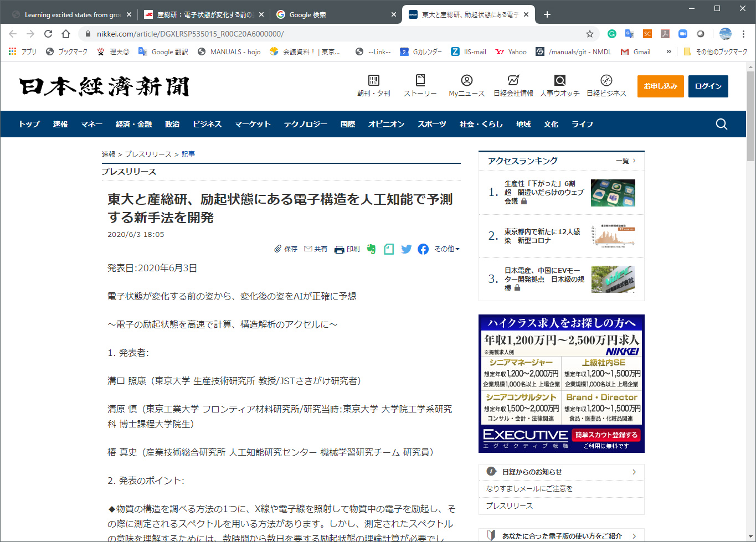Reload the current page

(x=48, y=34)
